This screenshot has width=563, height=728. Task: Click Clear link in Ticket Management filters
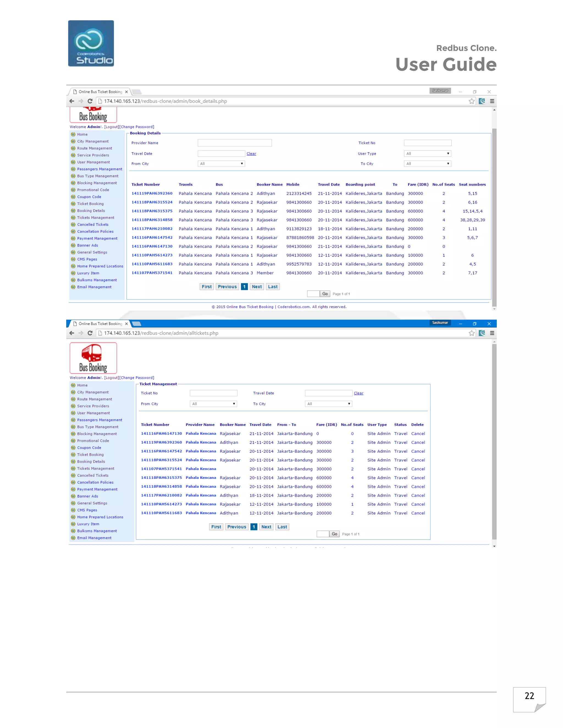(x=358, y=393)
